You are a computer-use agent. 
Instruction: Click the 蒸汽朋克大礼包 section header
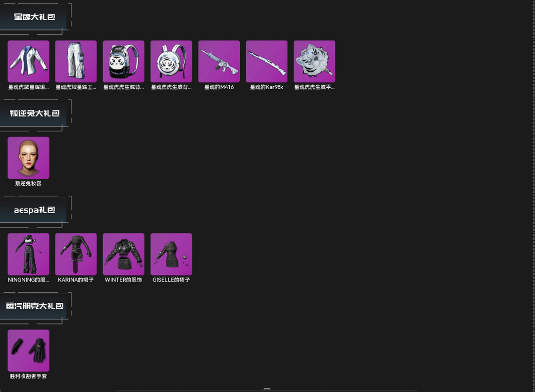coord(35,306)
